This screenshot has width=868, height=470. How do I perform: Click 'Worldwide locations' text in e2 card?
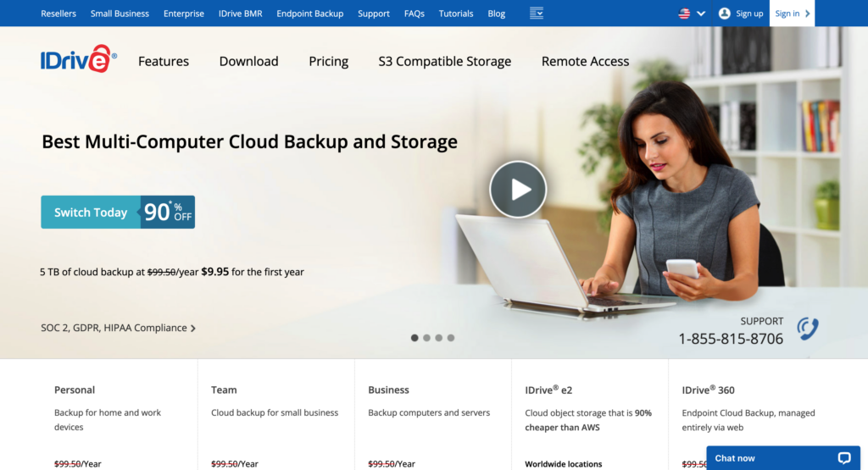coord(564,464)
